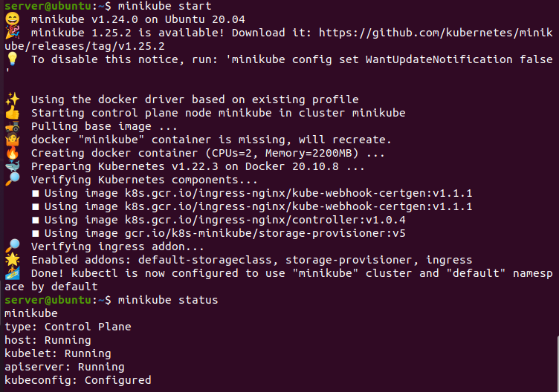Click the sparkles emoji by docker driver line
This screenshot has height=392, width=559.
click(12, 99)
